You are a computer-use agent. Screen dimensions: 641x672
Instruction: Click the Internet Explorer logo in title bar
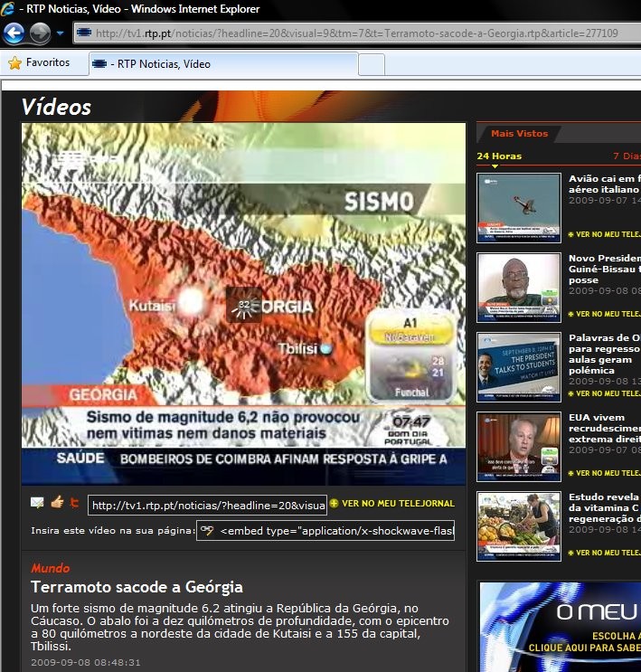7,8
